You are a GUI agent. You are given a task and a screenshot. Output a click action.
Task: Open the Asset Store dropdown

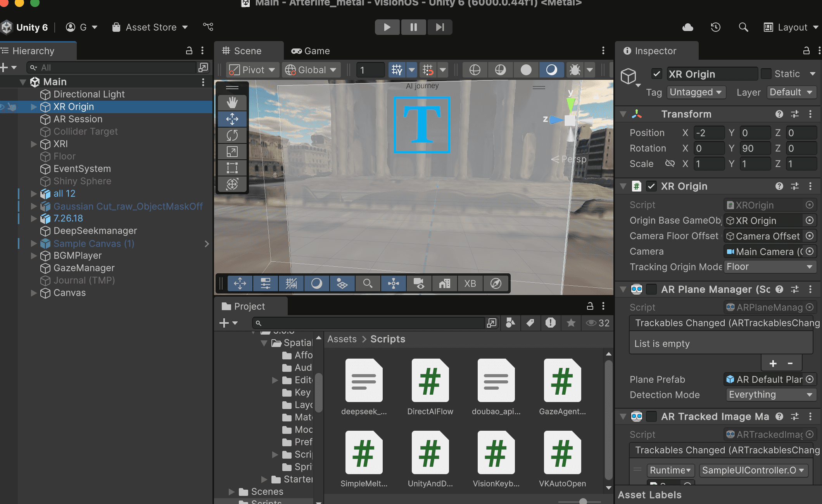click(150, 27)
